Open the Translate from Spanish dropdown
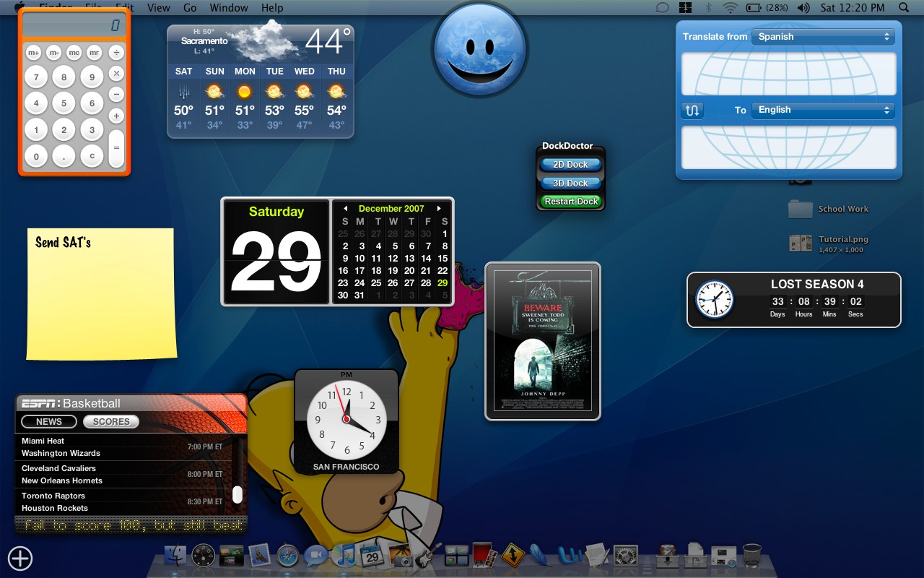924x578 pixels. tap(823, 36)
